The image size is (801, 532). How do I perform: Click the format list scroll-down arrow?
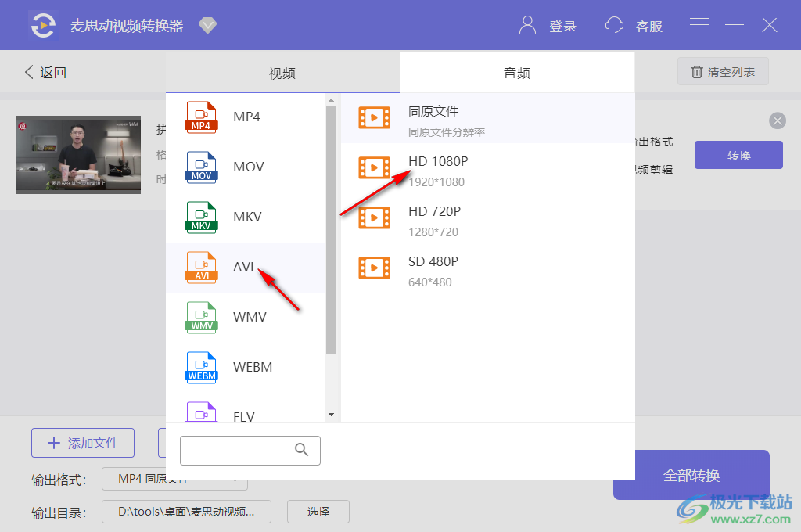pos(331,415)
